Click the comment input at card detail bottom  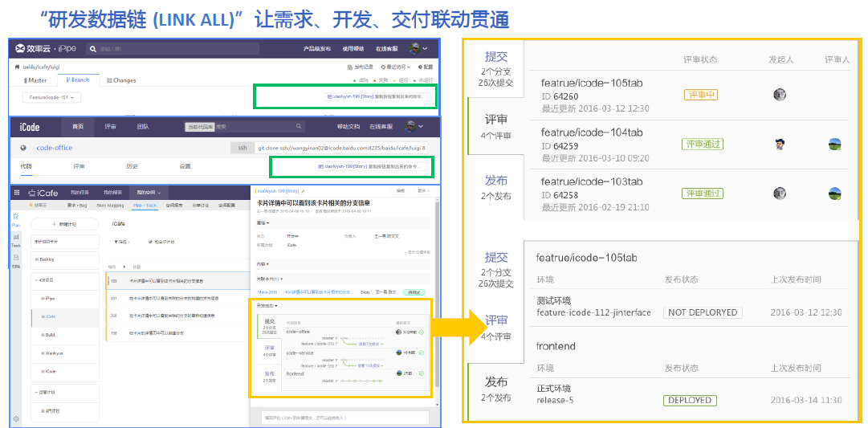point(345,417)
